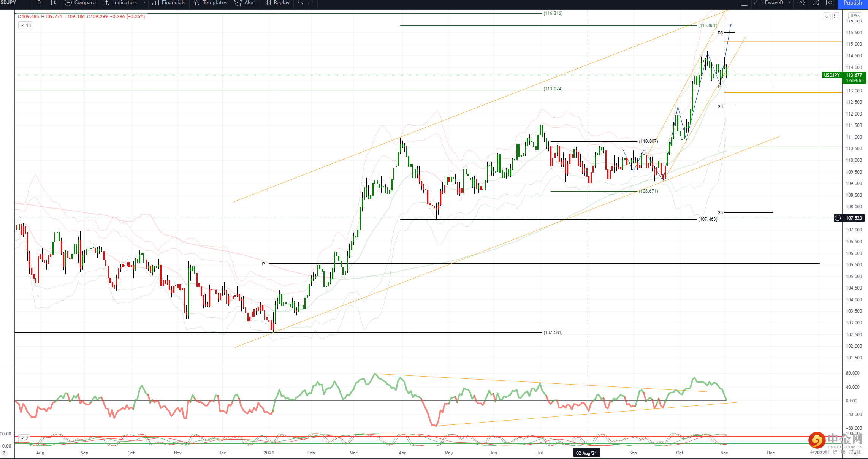Open the Financials menu
Image resolution: width=868 pixels, height=459 pixels.
169,3
